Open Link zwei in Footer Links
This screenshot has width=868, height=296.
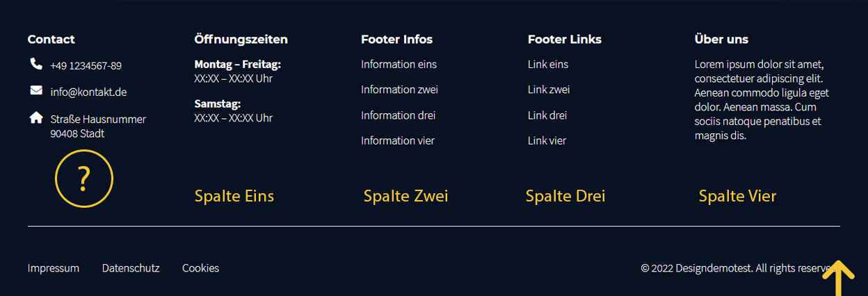coord(549,90)
